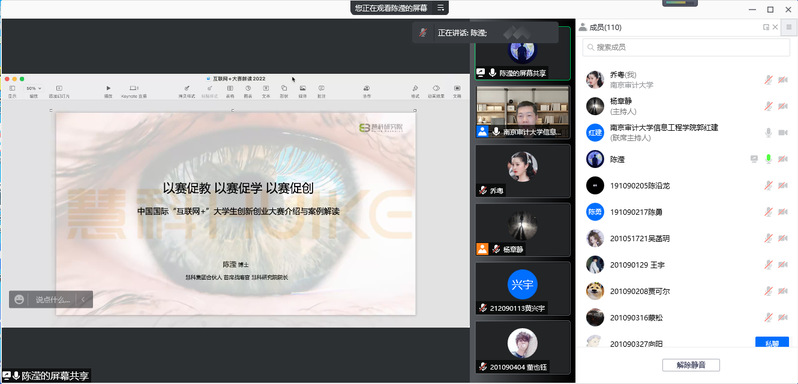Toggle camera icon for 乔粤(我)
Image resolution: width=798 pixels, height=384 pixels.
(783, 80)
